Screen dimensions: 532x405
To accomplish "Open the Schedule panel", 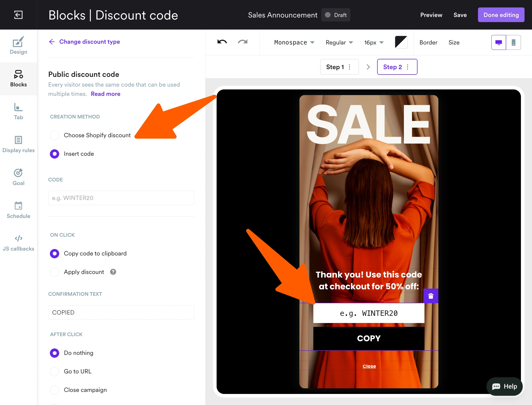I will [x=18, y=209].
